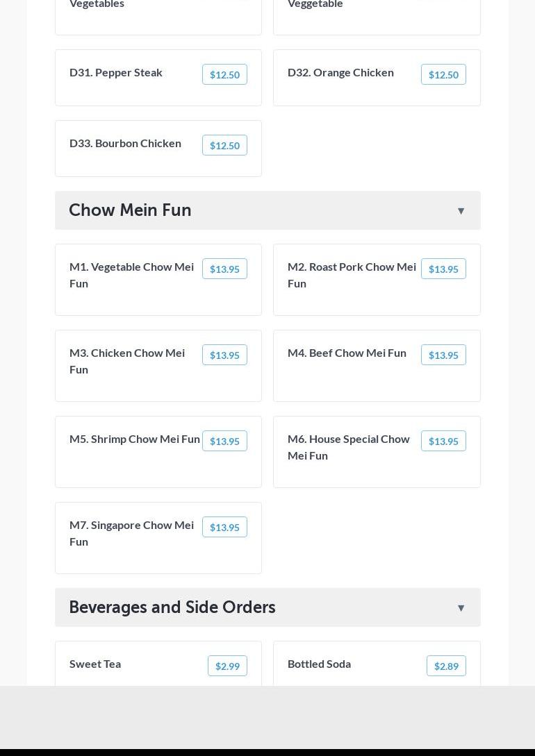Click $13.95 for House Special Chow Mei Fun
Screen dimensions: 535x756
coord(443,442)
